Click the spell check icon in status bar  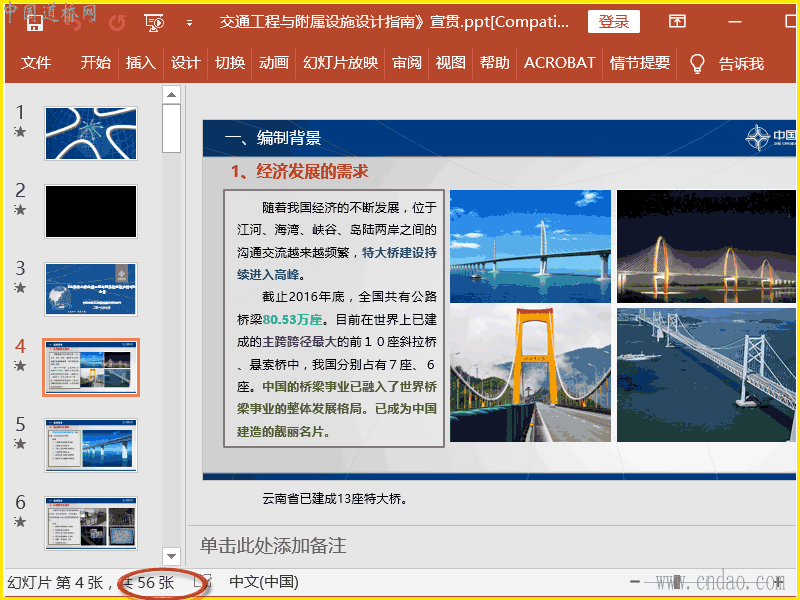pyautogui.click(x=204, y=581)
